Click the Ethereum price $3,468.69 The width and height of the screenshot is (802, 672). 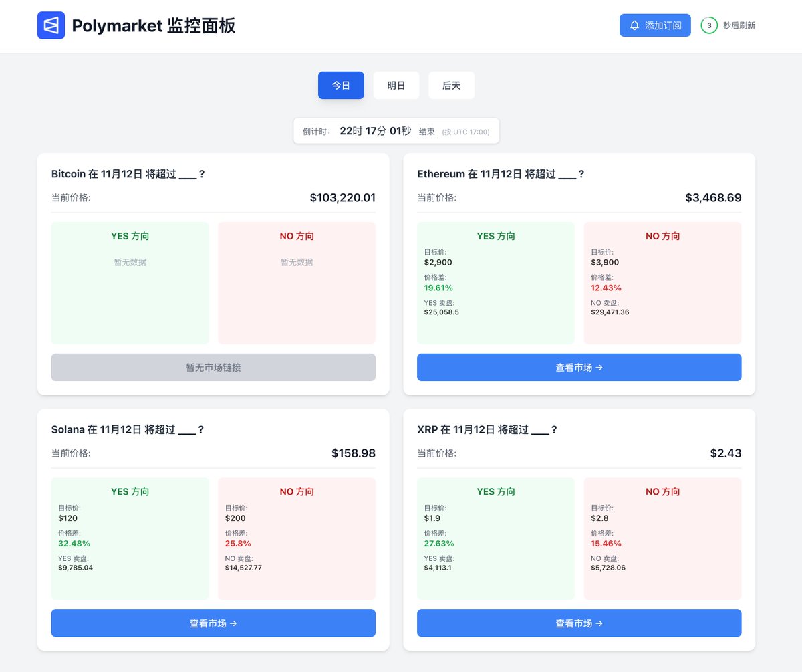[x=713, y=198]
